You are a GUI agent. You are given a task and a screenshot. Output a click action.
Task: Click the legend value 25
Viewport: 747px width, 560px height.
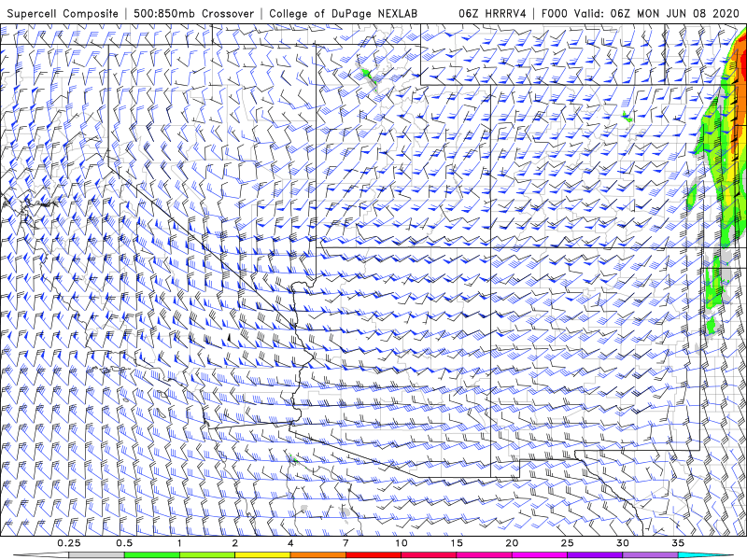[567, 543]
